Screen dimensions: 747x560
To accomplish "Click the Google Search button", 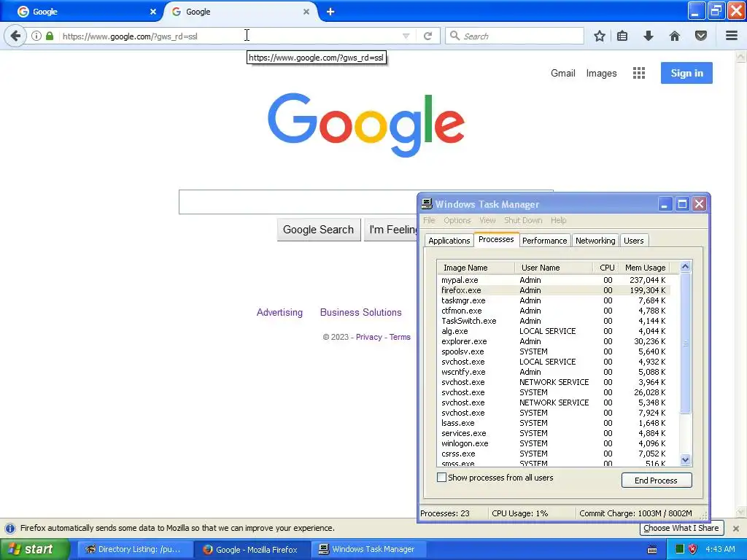I will pos(318,230).
